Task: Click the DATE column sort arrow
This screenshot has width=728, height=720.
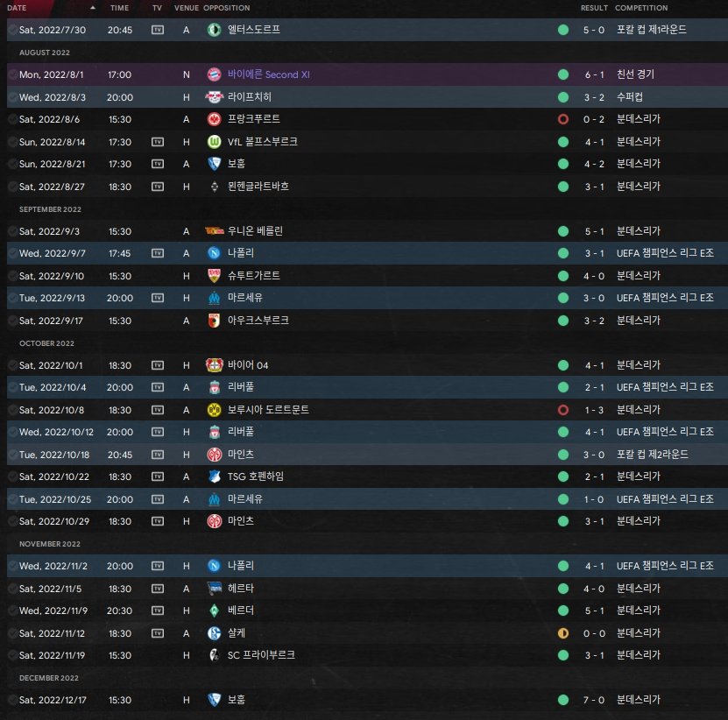Action: pos(93,8)
